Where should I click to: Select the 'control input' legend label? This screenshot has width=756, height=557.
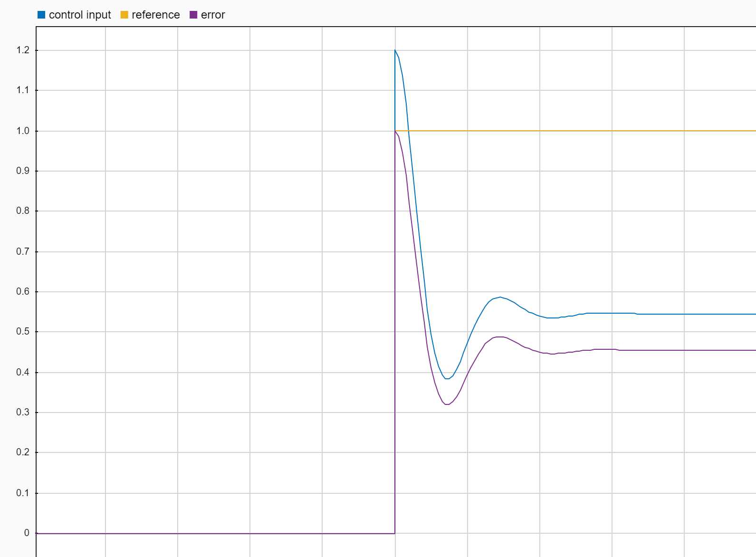[x=80, y=15]
